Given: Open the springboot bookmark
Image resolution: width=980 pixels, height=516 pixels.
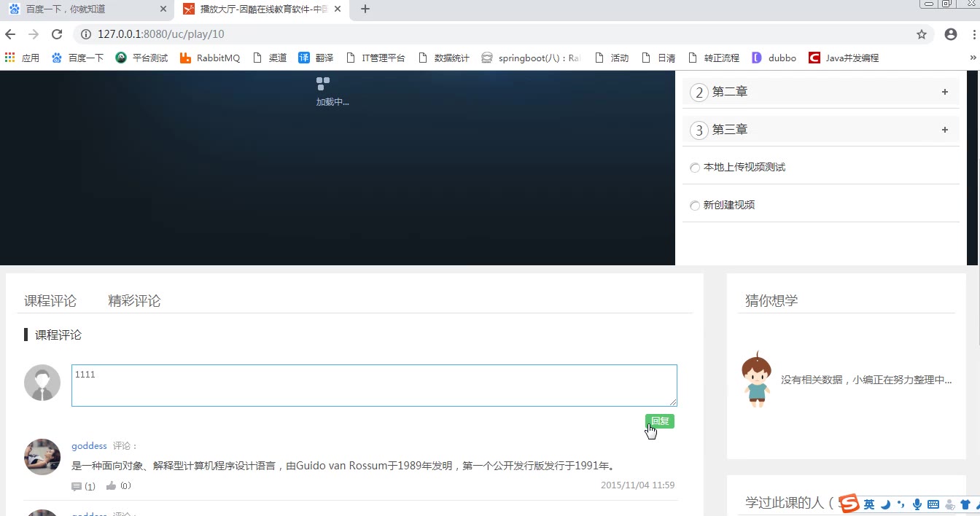Looking at the screenshot, I should point(531,58).
